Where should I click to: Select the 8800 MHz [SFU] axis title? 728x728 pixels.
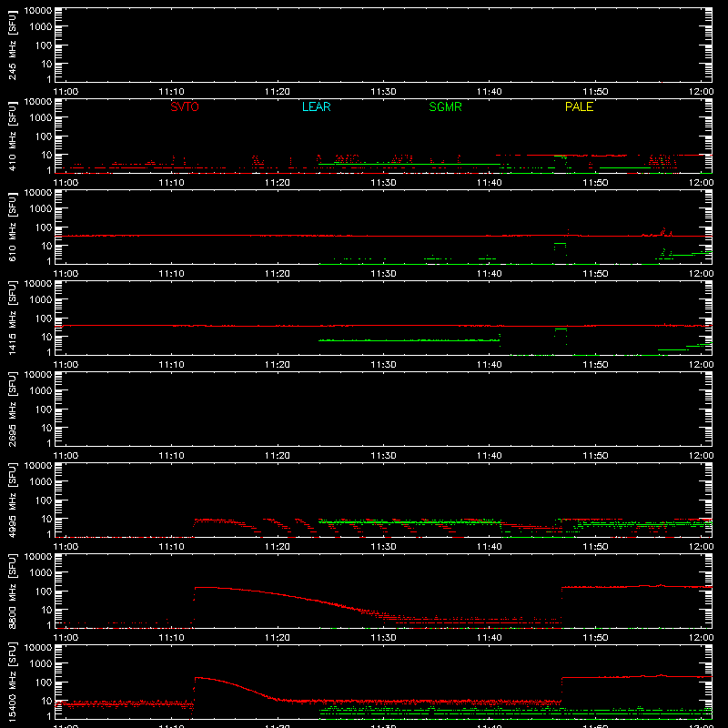click(x=13, y=591)
